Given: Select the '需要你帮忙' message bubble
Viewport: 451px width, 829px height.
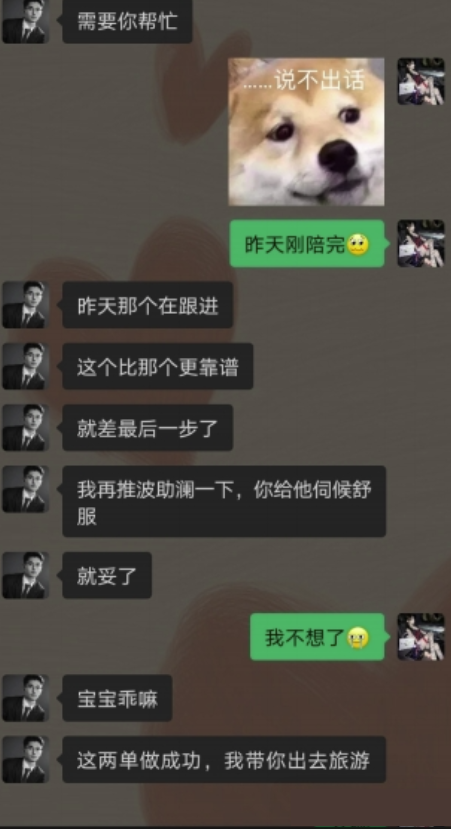Looking at the screenshot, I should (127, 21).
